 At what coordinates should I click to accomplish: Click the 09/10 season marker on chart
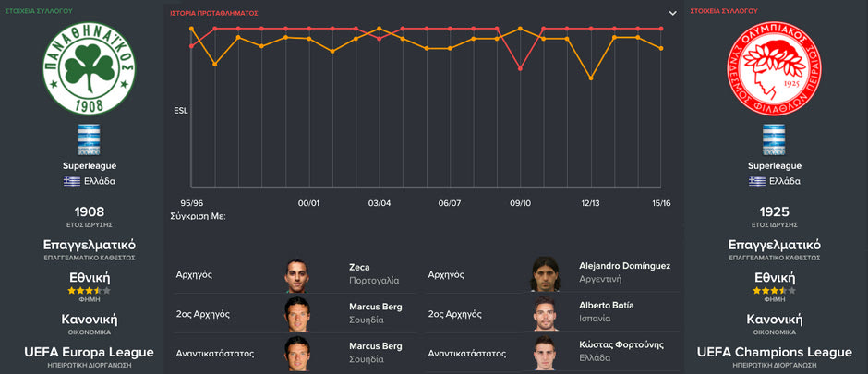coord(520,202)
